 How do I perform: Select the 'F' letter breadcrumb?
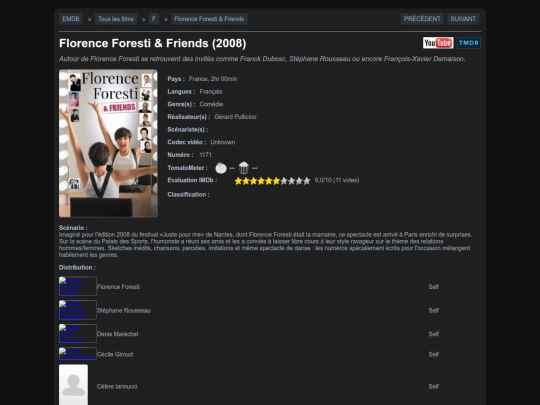click(x=154, y=19)
